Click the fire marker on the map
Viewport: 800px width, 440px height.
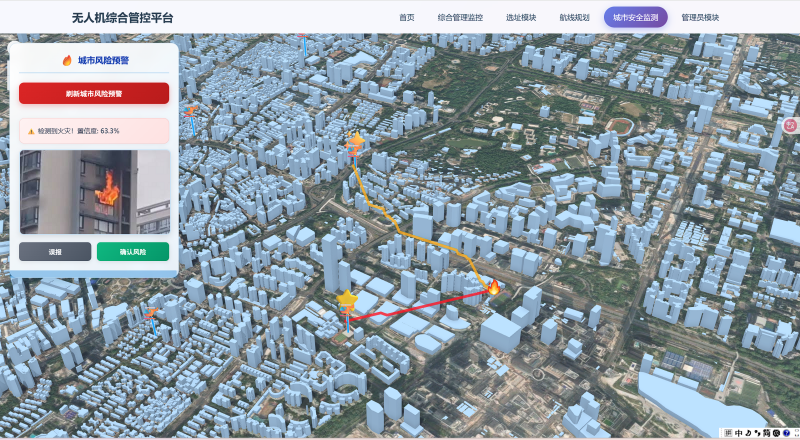tap(494, 287)
